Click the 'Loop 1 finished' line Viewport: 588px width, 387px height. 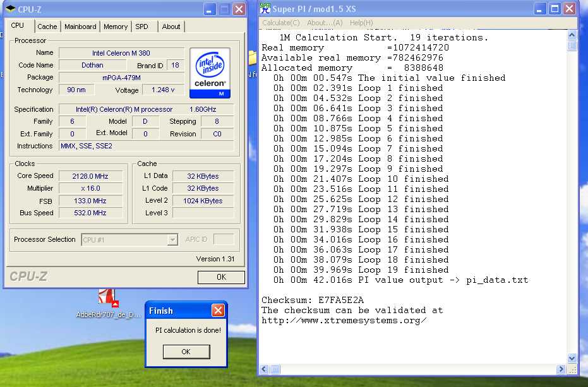click(357, 88)
